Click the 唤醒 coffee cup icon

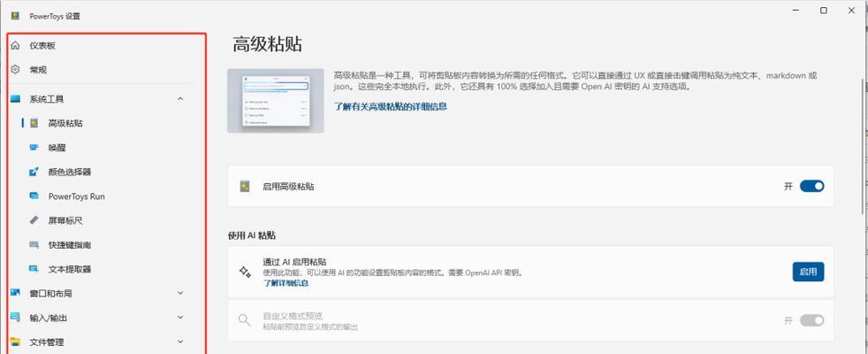(x=34, y=148)
